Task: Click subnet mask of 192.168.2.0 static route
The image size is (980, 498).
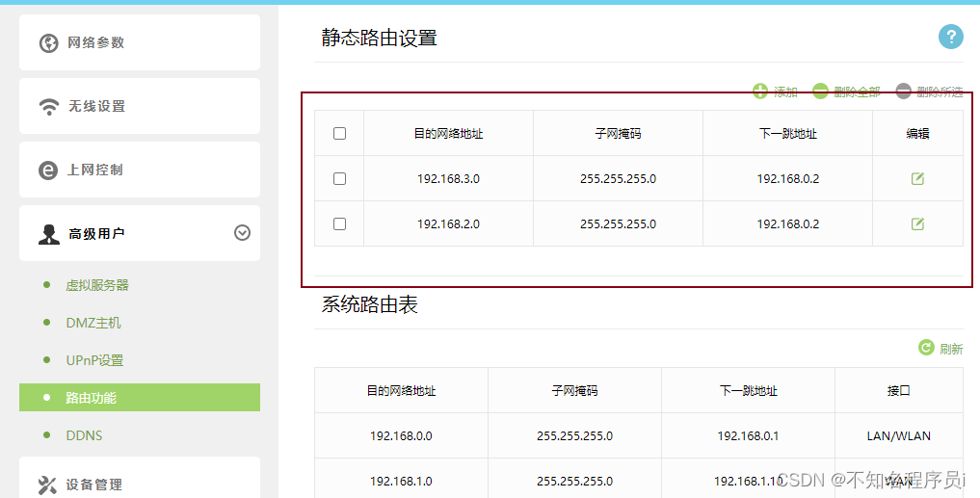Action: coord(618,223)
